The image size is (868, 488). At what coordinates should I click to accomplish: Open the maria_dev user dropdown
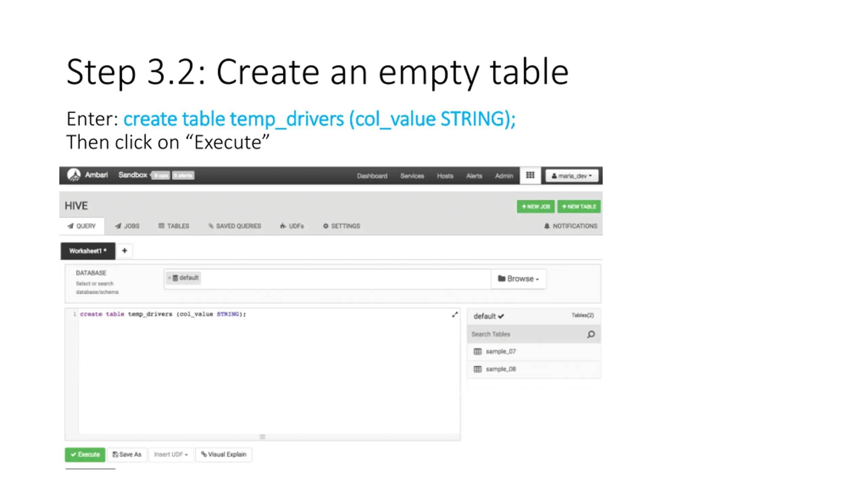click(572, 176)
